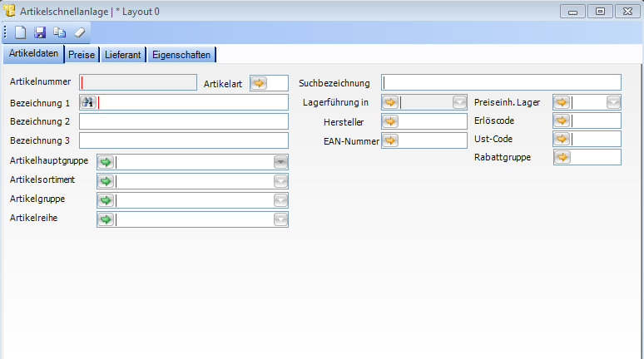Expand the Artikelsortiment dropdown list

pos(281,180)
